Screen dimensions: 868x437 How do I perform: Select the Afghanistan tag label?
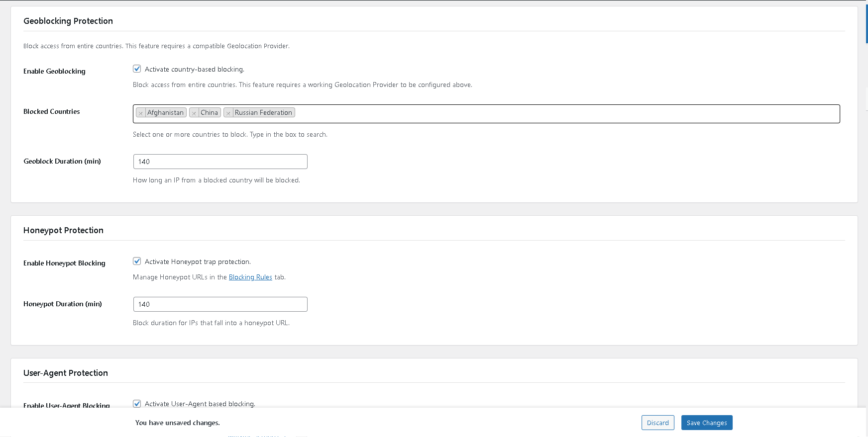[x=166, y=113]
